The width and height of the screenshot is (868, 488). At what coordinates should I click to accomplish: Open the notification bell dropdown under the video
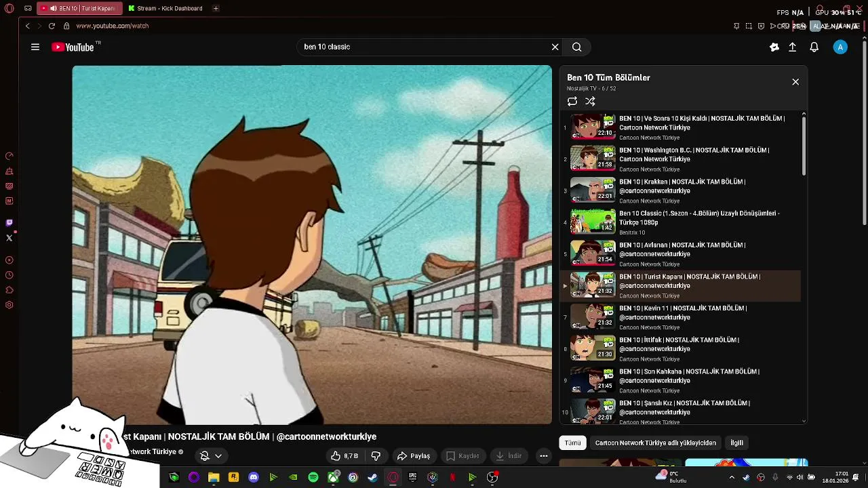211,455
